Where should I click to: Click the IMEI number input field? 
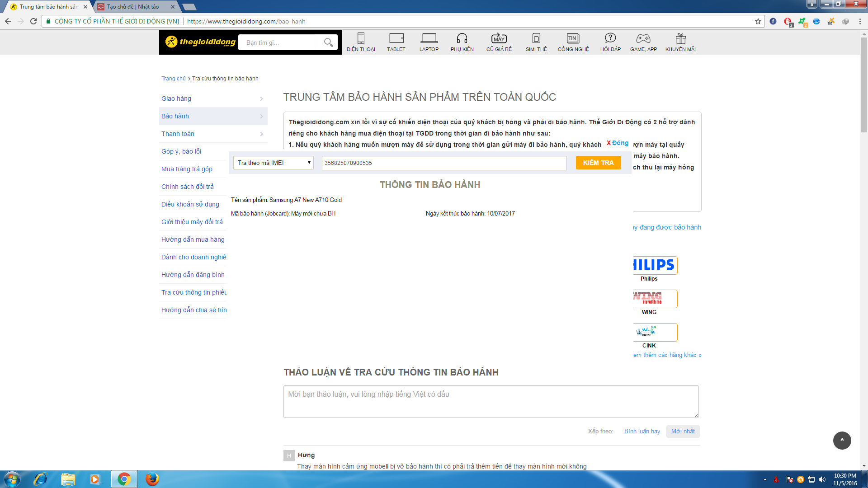444,163
